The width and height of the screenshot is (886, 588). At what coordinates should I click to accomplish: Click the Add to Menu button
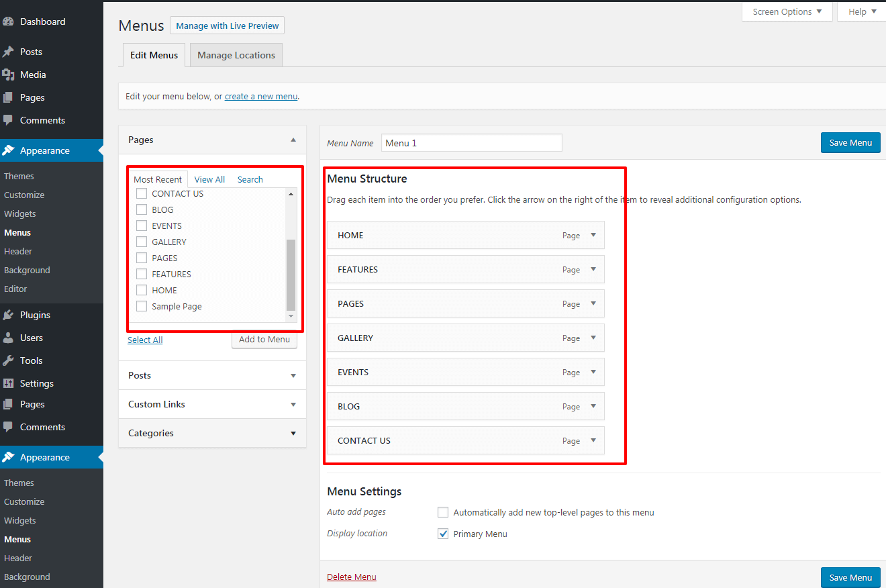pyautogui.click(x=264, y=339)
